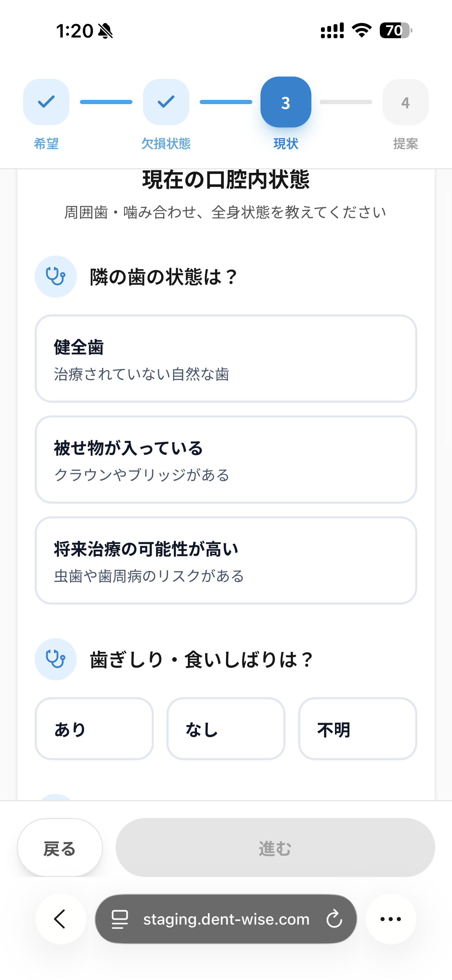Image resolution: width=452 pixels, height=980 pixels.
Task: Tap the page settings icon left of URL
Action: tap(119, 919)
